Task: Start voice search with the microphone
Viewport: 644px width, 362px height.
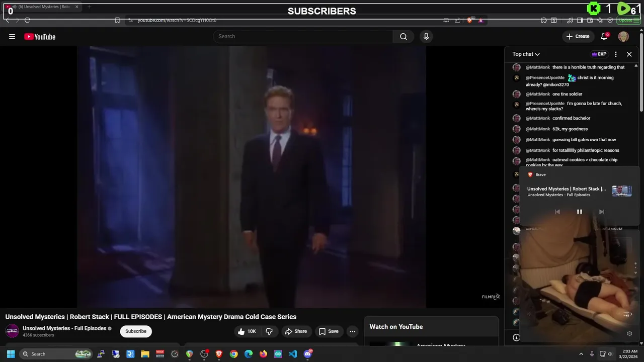Action: click(426, 36)
